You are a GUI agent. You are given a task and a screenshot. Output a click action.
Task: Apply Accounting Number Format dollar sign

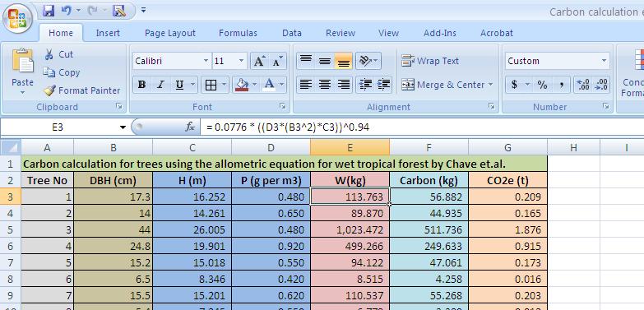point(514,85)
